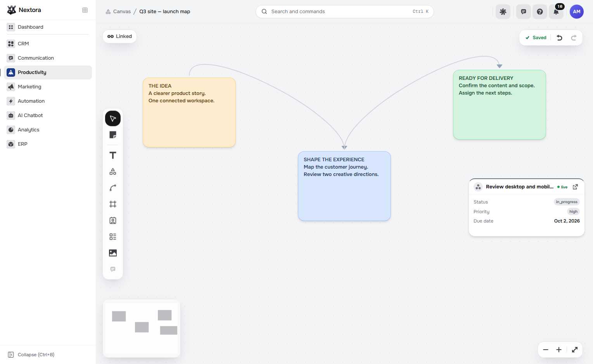Open ERP module
Screen dimensions: 593x364
pos(48,144)
